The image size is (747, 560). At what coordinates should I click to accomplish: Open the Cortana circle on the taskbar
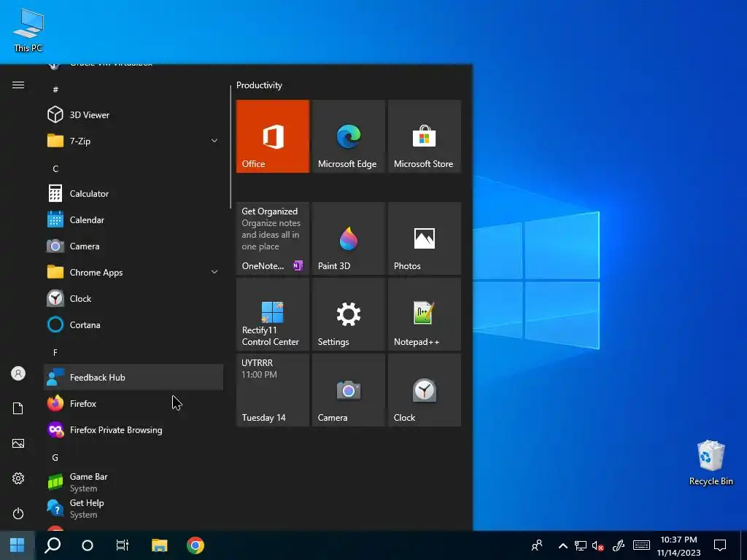coord(88,545)
